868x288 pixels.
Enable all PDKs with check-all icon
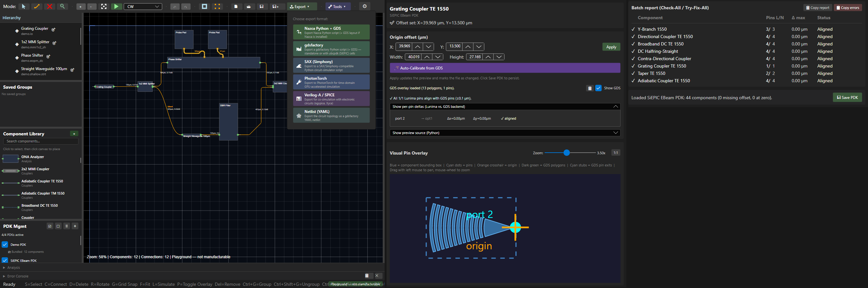click(x=50, y=226)
